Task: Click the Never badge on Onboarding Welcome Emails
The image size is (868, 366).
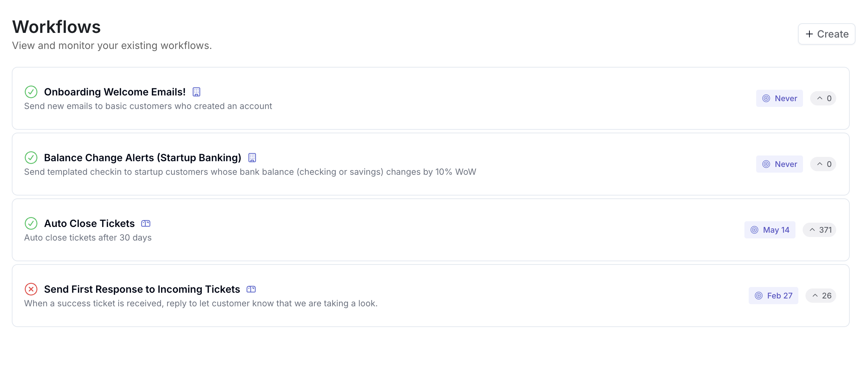Action: click(x=779, y=98)
